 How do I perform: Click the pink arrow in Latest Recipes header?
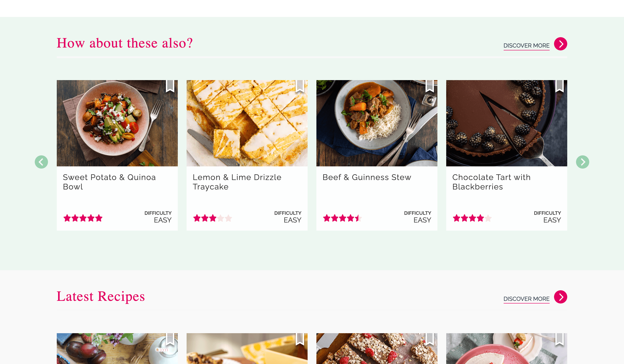point(561,297)
